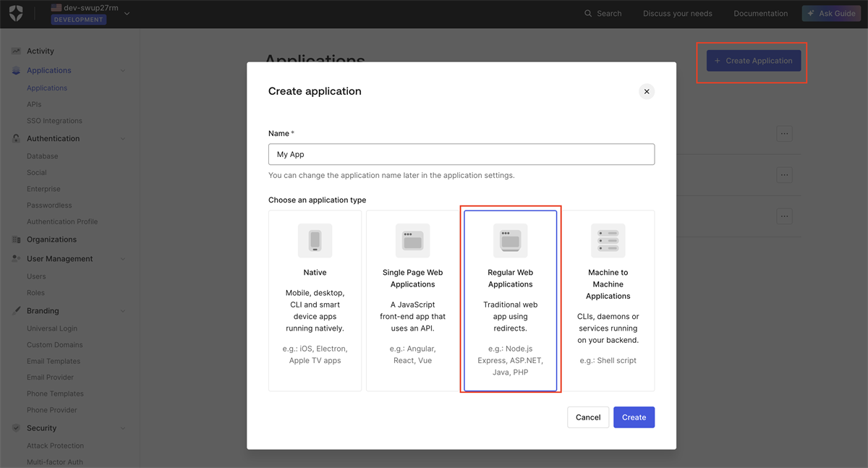Go to APIs in the sidebar

[x=34, y=104]
